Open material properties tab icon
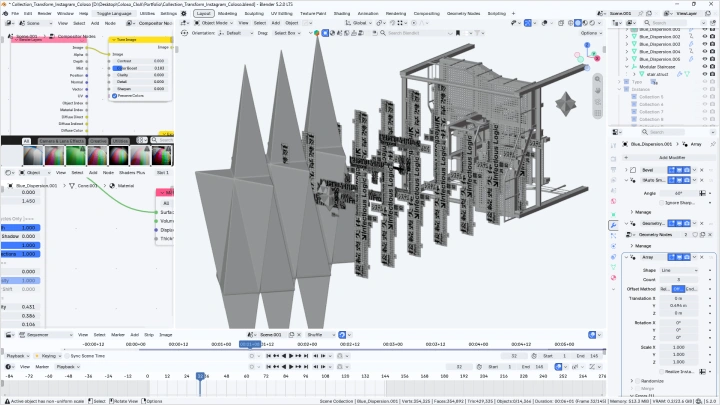Screen dimensions: 720x405 613,278
